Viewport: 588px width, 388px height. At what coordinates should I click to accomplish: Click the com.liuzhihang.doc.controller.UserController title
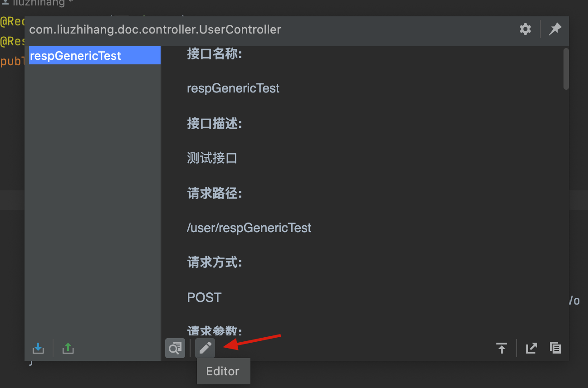155,30
